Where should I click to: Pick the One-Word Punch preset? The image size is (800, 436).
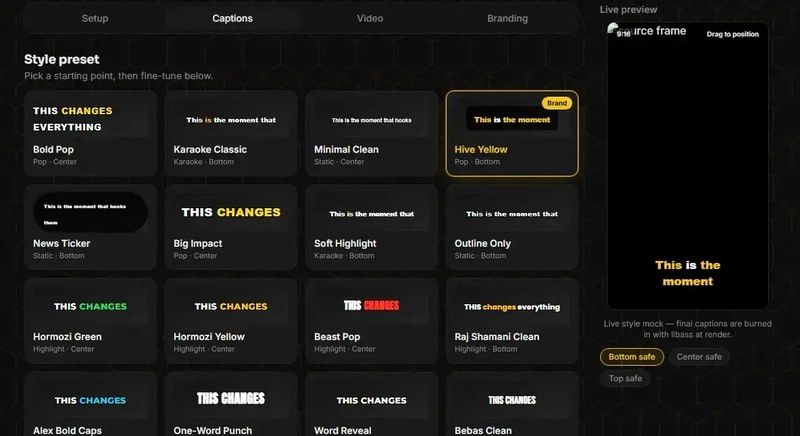(231, 404)
